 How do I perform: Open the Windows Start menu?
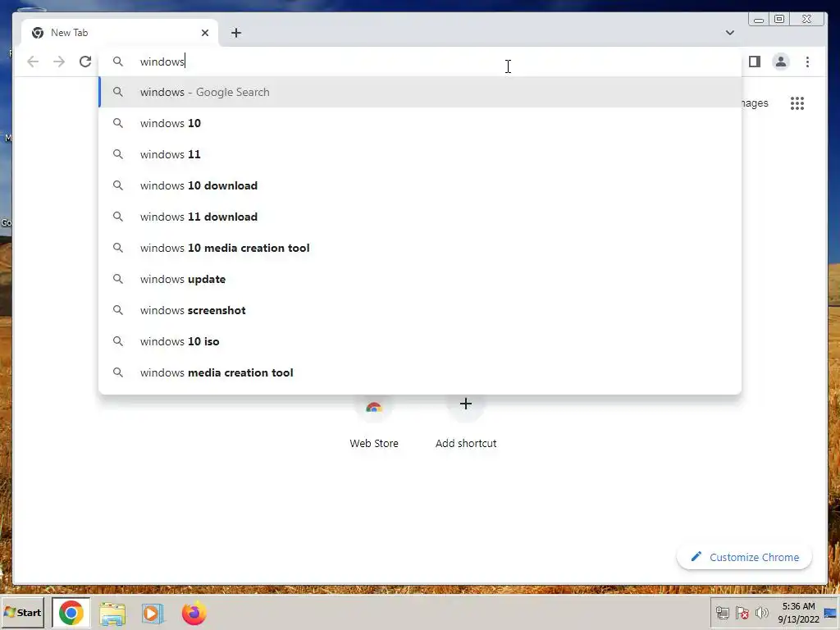[22, 612]
